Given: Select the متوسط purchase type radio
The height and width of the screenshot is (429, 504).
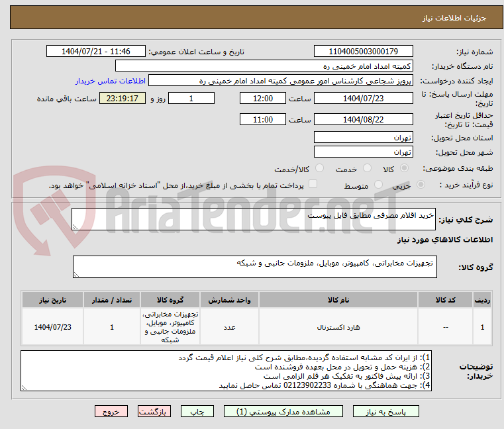Looking at the screenshot, I should [x=379, y=185].
